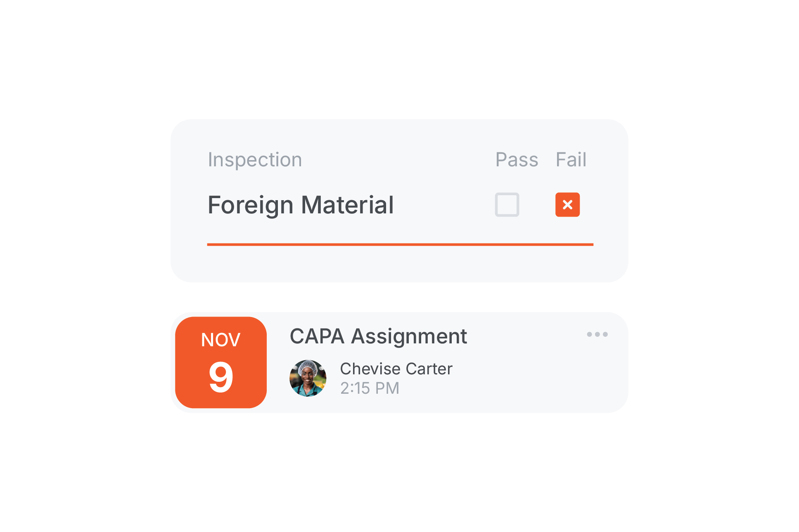Image resolution: width=799 pixels, height=532 pixels.
Task: Click the CAPA Assignment title link
Action: coord(378,336)
